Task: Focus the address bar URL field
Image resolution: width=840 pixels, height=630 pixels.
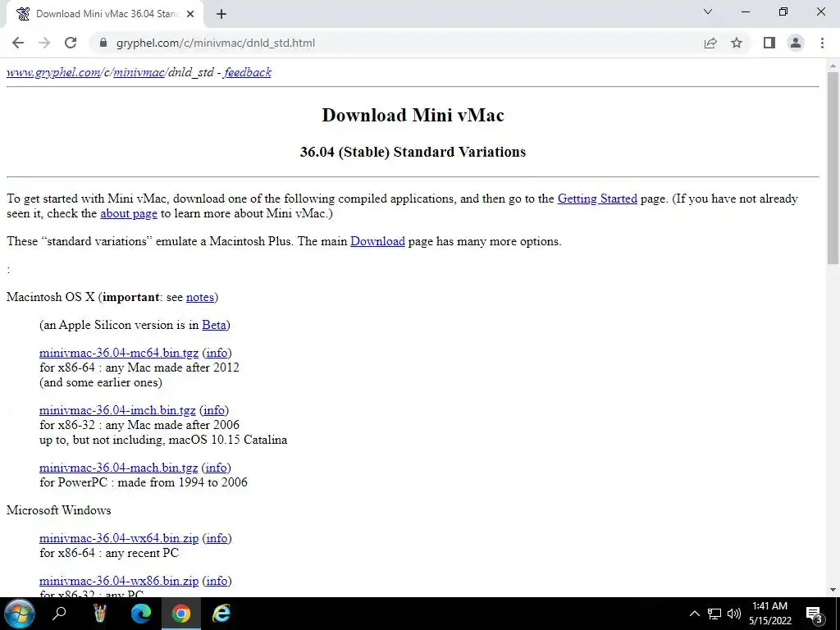Action: pos(396,43)
